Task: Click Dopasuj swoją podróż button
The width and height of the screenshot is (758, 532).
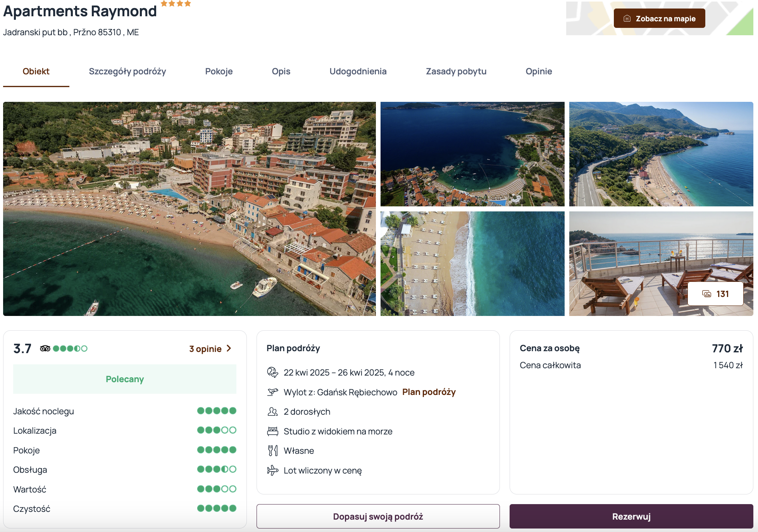Action: point(378,517)
